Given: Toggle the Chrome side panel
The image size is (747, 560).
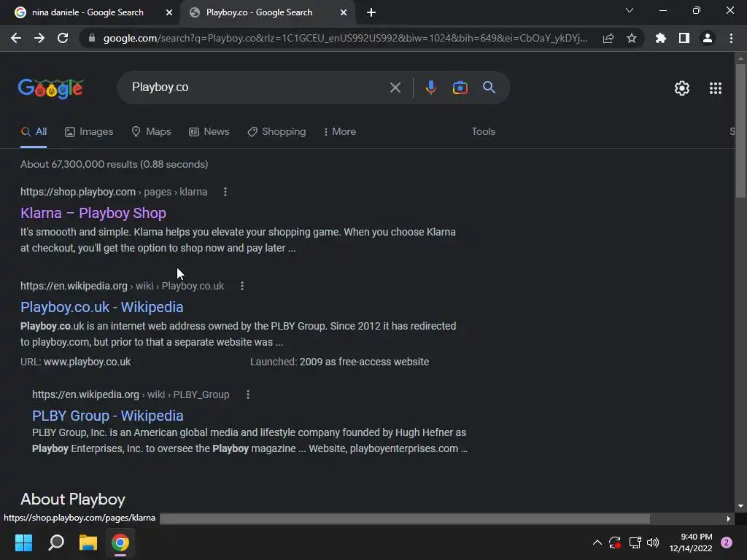Looking at the screenshot, I should (684, 38).
